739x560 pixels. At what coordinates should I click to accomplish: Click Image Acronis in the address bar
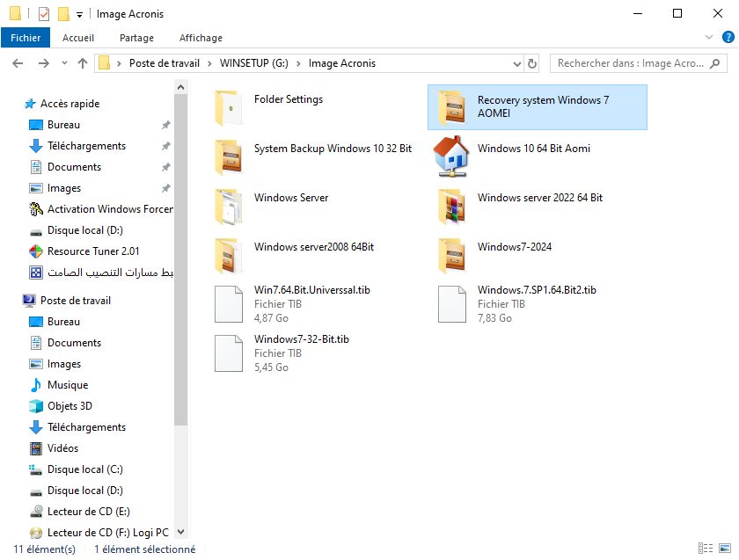342,63
